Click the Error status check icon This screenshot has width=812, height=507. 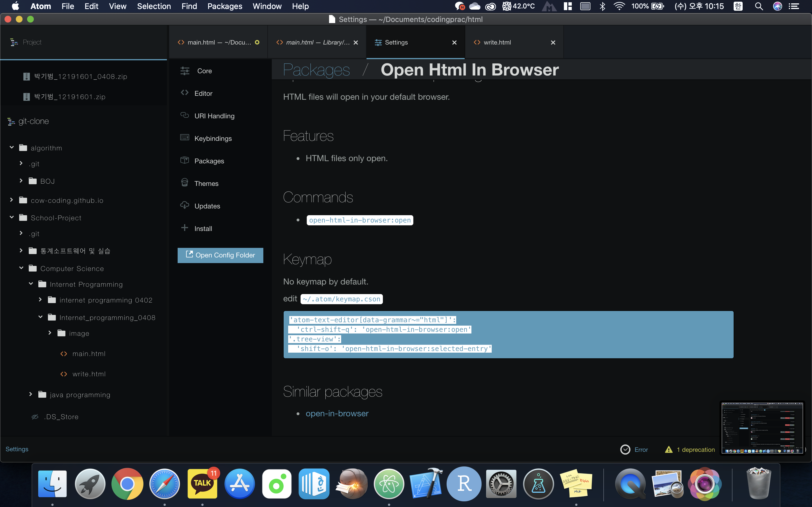point(625,449)
